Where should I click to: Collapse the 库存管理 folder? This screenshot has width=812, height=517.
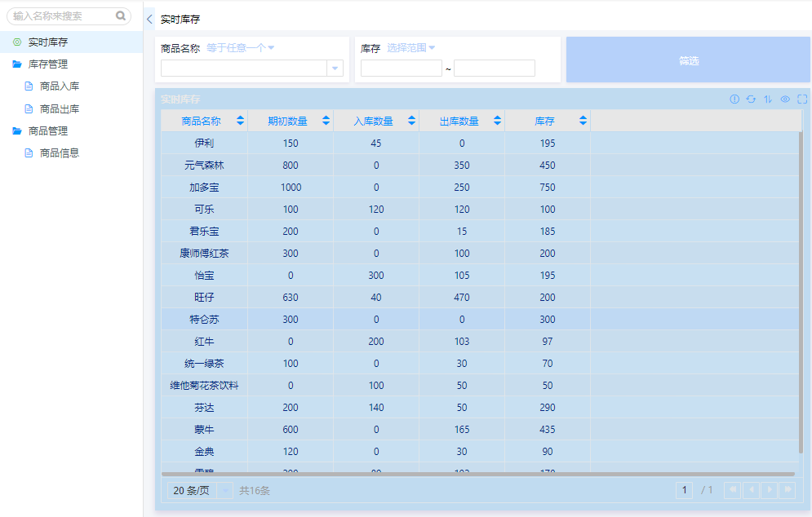point(47,64)
